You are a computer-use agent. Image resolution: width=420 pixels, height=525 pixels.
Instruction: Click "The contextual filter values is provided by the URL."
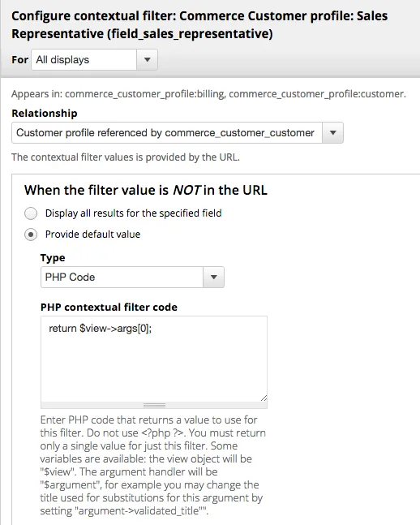pos(126,157)
